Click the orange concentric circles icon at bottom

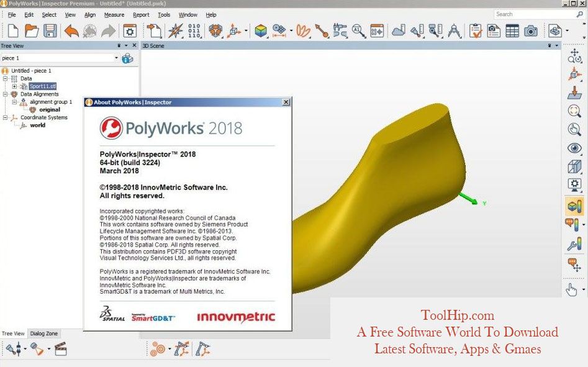158,348
